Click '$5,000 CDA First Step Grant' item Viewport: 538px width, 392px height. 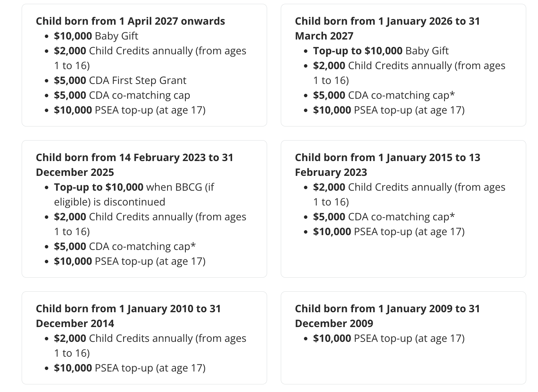point(120,80)
